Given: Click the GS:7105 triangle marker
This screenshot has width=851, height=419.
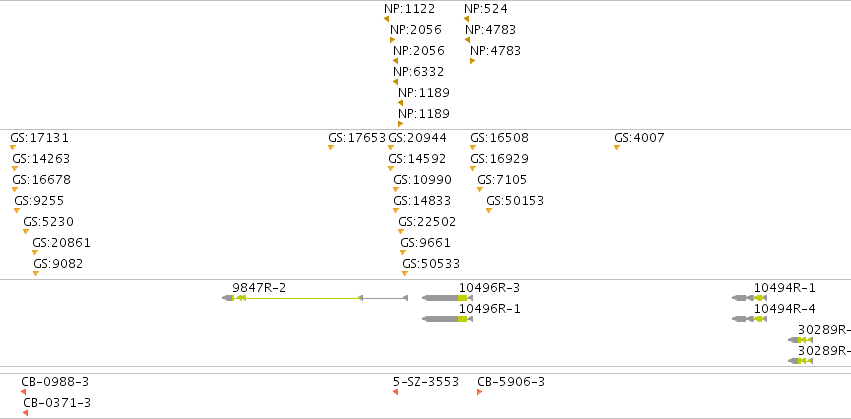Looking at the screenshot, I should pos(480,189).
